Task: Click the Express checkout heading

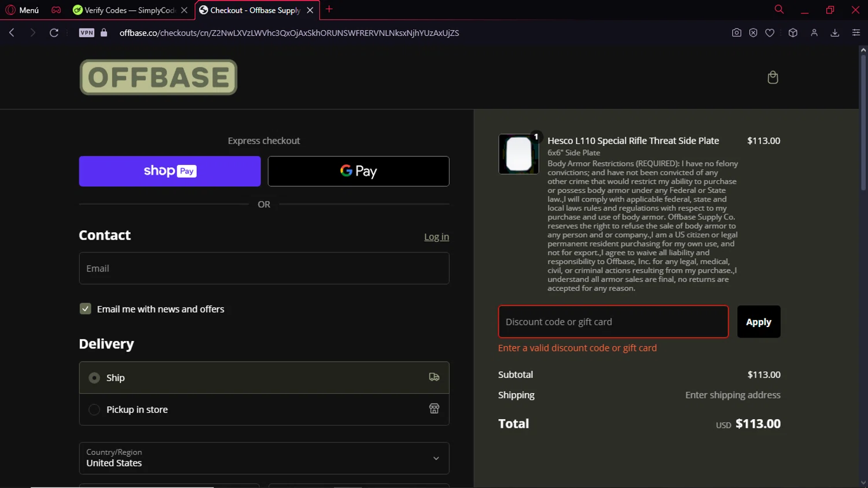Action: click(x=264, y=141)
